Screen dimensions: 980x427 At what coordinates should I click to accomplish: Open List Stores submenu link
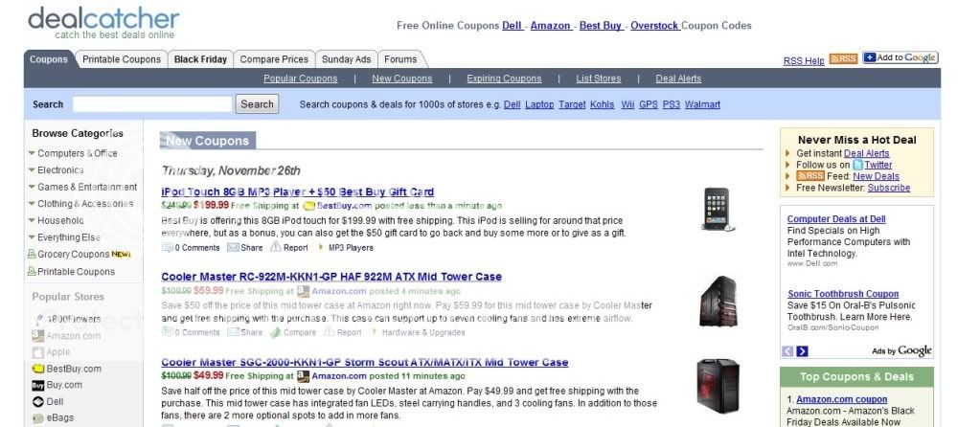pyautogui.click(x=599, y=79)
